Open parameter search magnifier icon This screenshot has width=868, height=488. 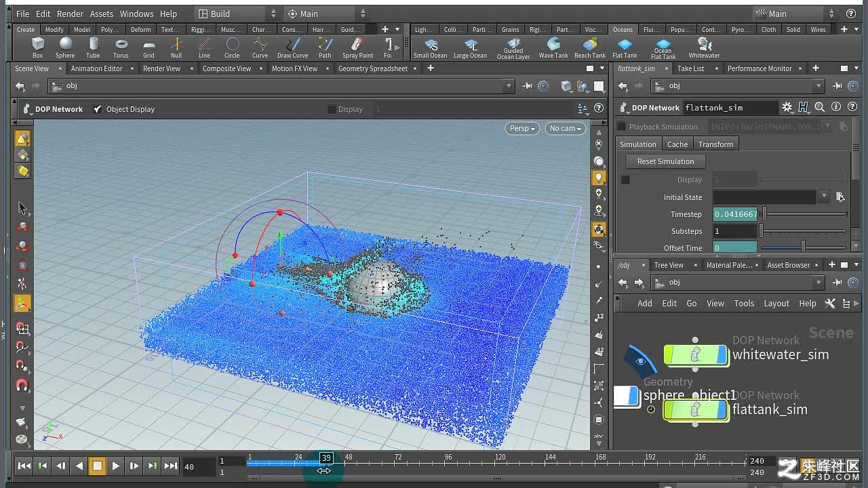click(819, 107)
